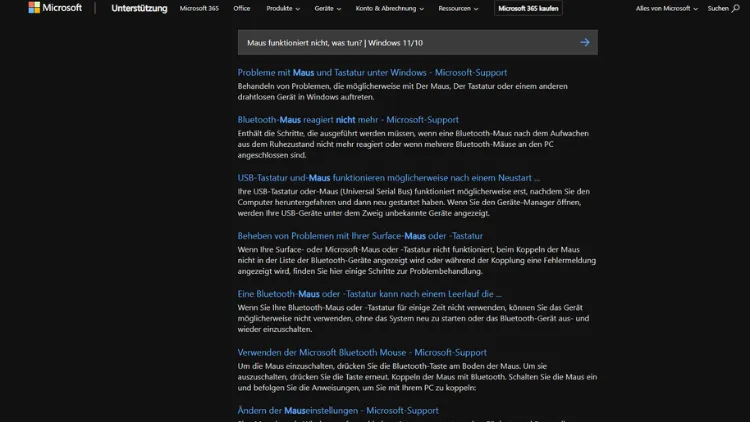Open Bluetooth-Maus reagiert nicht mehr result
750x422 pixels.
click(348, 120)
